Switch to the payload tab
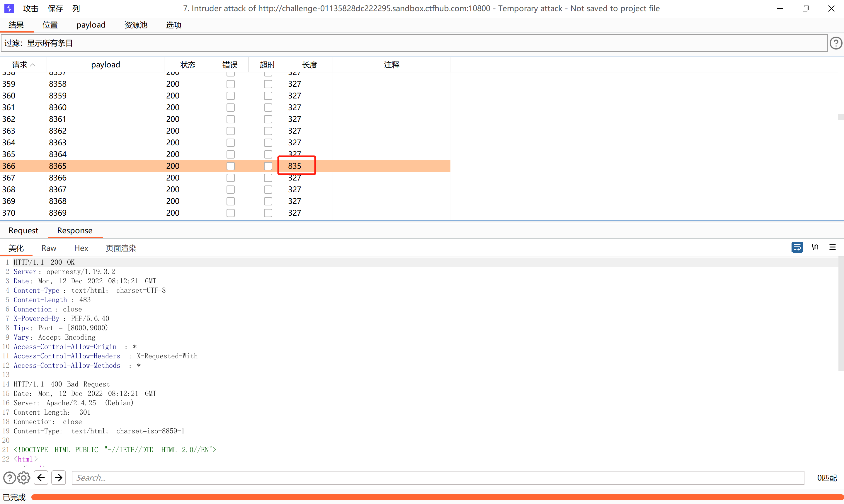Screen dimensions: 844x504 91,25
